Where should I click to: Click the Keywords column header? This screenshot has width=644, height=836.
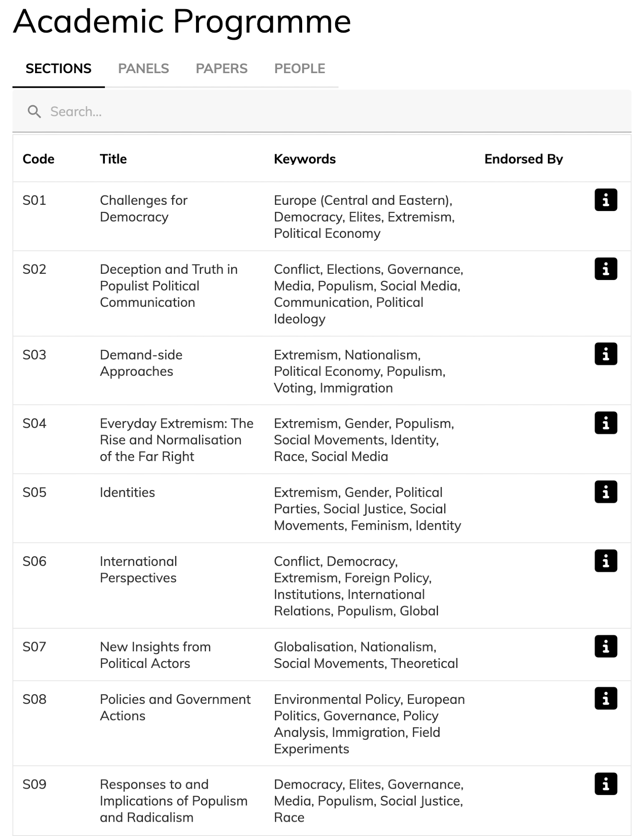[x=305, y=159]
